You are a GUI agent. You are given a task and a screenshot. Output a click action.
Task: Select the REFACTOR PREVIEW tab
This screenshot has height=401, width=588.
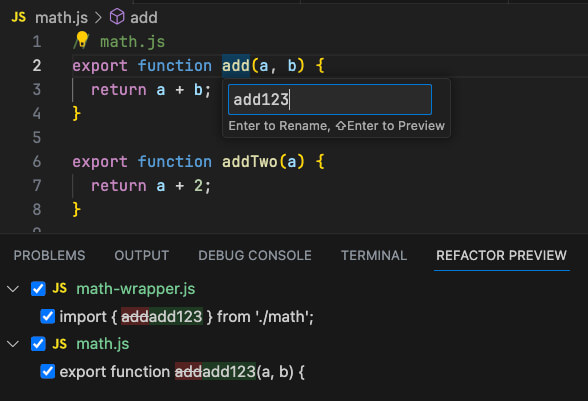[x=501, y=255]
